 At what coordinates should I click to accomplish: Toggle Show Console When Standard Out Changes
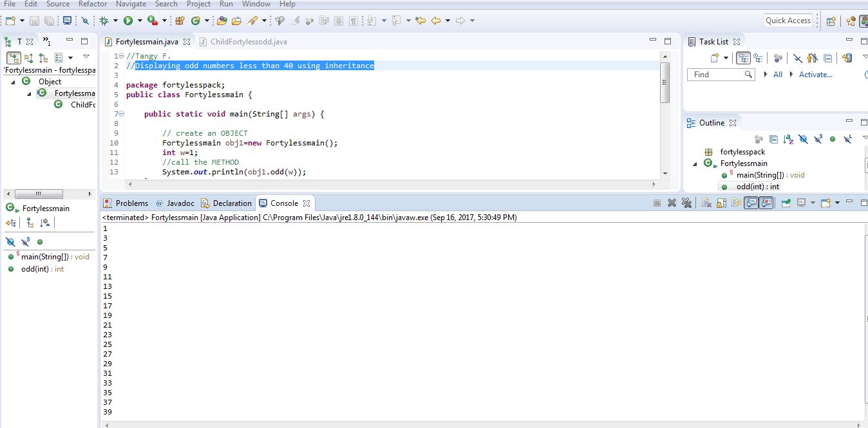pos(752,203)
